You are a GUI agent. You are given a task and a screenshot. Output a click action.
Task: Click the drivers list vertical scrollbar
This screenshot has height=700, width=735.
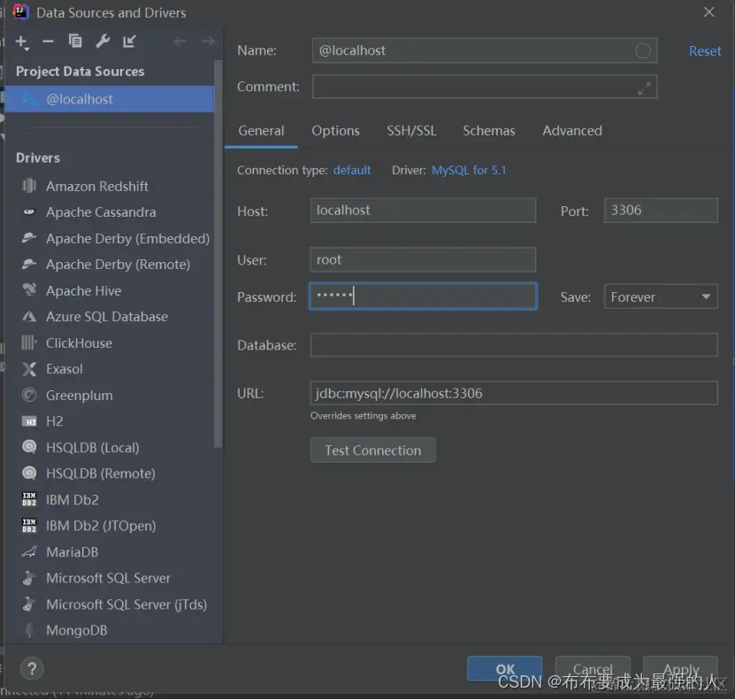tap(218, 253)
